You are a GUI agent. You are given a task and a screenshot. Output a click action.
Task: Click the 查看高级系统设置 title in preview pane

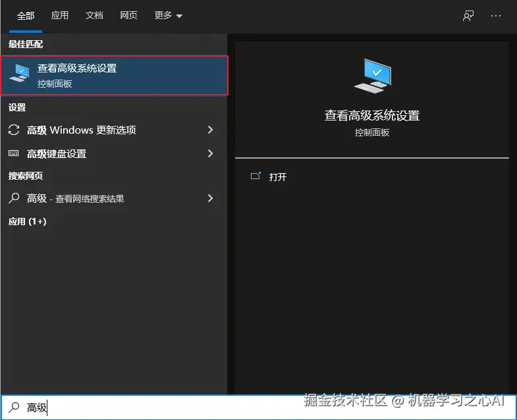[x=372, y=115]
